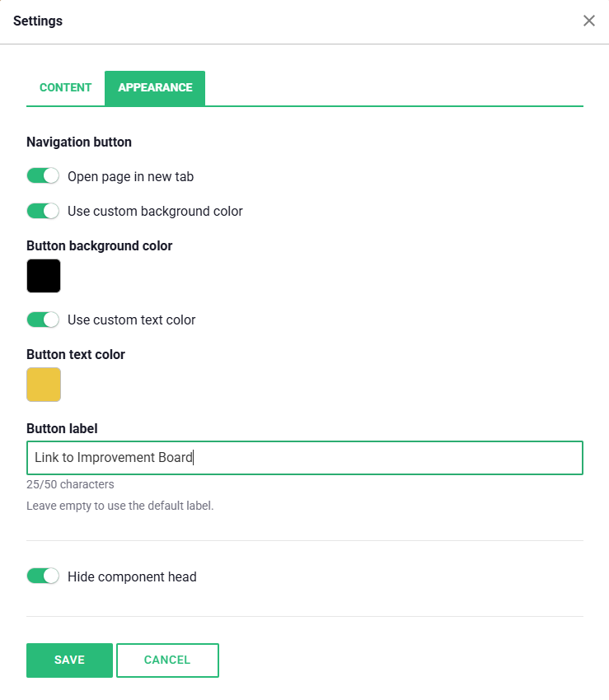Open the black button background color swatch
The image size is (609, 700).
[44, 276]
